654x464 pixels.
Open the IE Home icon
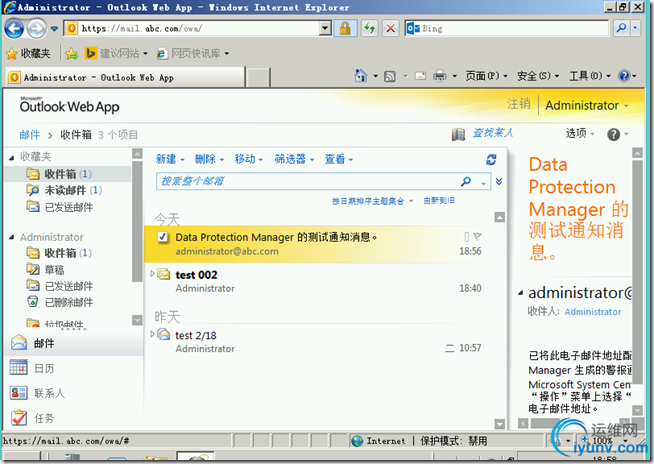coord(360,76)
